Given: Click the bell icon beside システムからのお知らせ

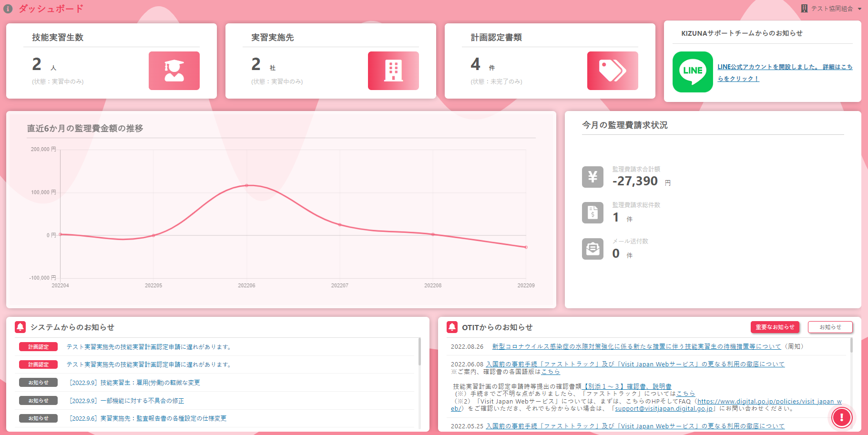Looking at the screenshot, I should [20, 327].
